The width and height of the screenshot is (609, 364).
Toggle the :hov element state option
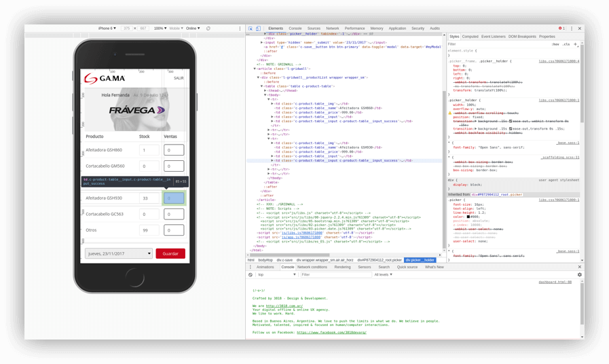pos(555,44)
